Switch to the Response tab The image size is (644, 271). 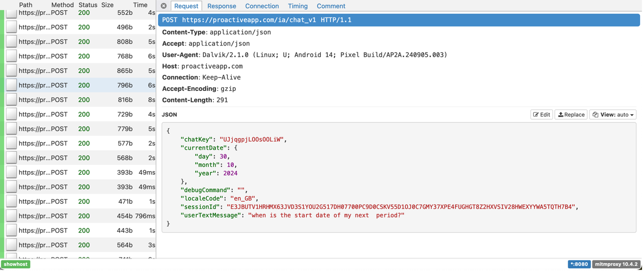222,6
